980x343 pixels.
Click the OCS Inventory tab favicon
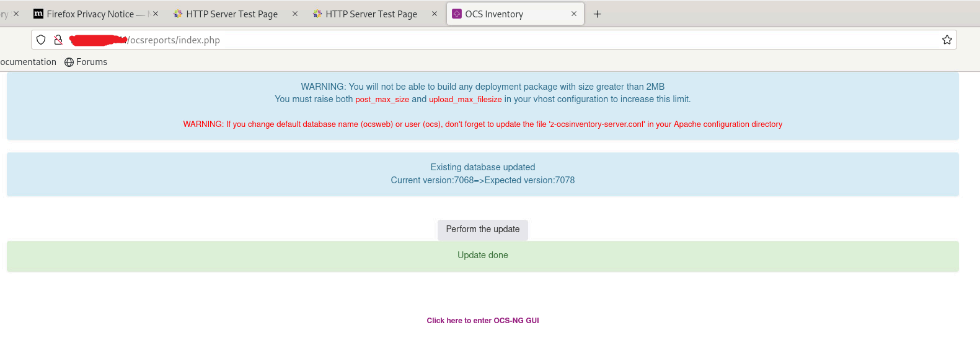tap(457, 14)
